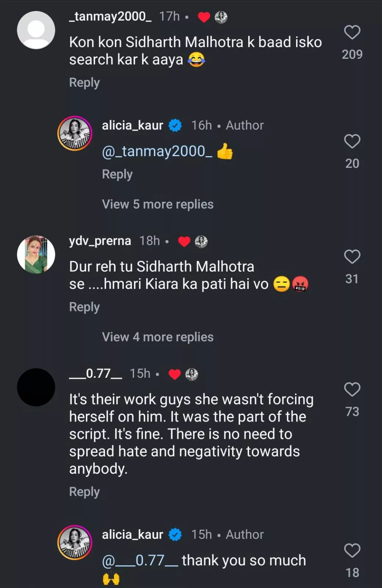Tap heart on ___0.77__'s comment
Screen dimensions: 382x588
[352, 390]
